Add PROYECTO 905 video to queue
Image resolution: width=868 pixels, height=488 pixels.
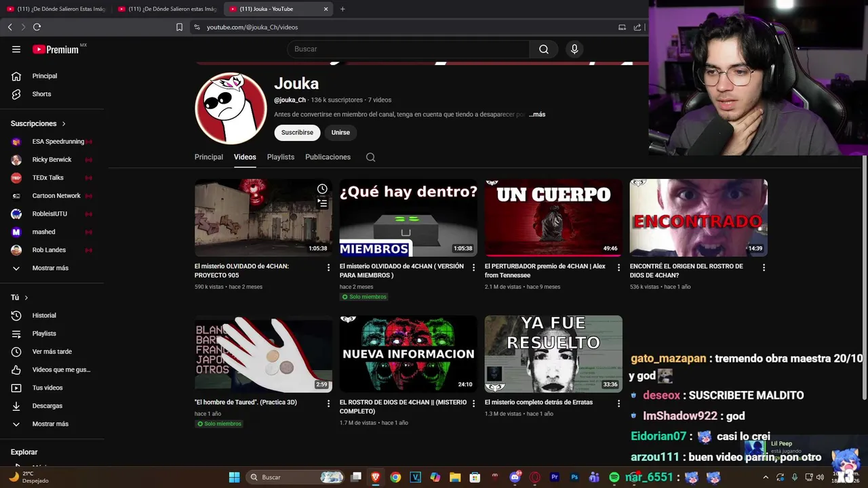[x=322, y=203]
